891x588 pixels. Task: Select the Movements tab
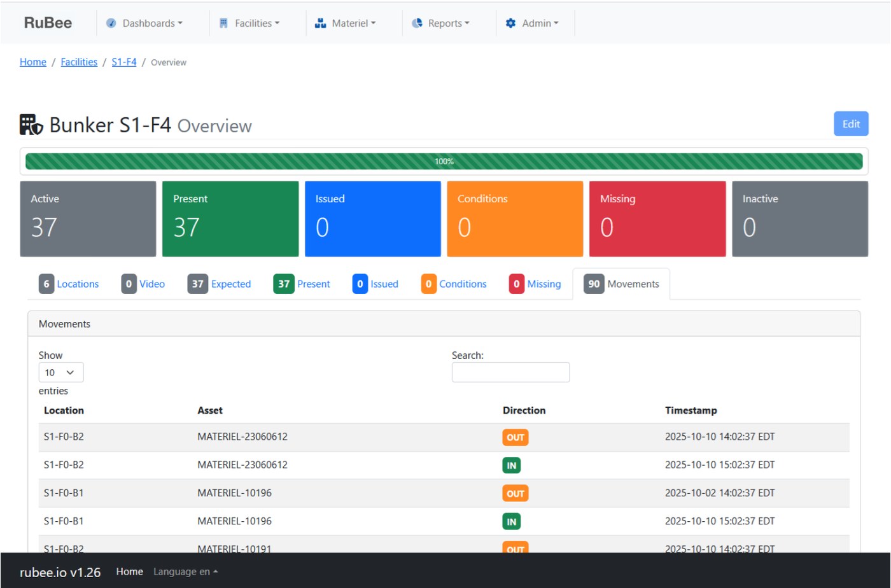621,284
